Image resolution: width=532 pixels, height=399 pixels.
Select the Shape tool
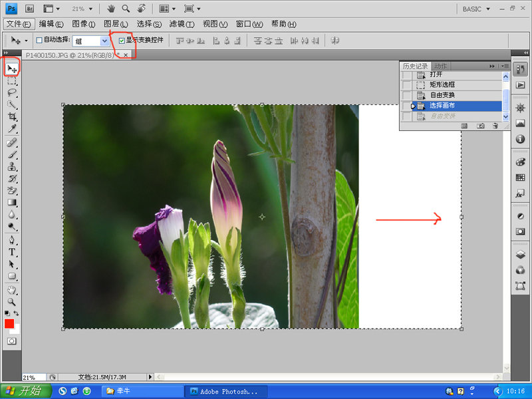12,276
